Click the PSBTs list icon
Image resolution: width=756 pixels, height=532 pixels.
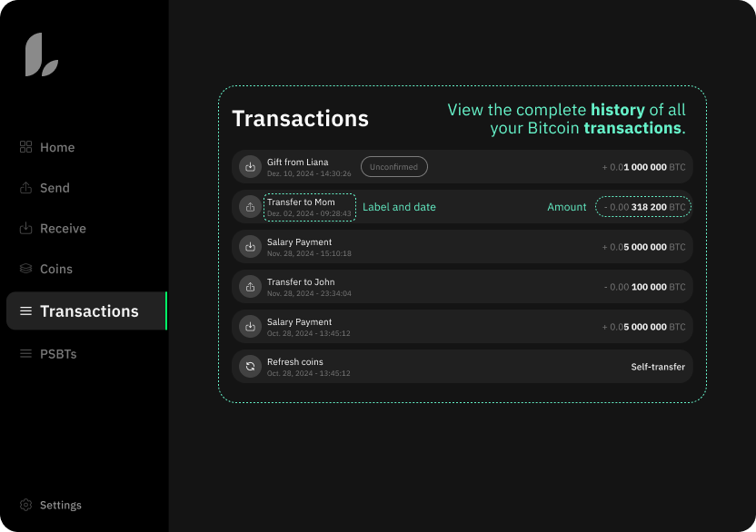pyautogui.click(x=25, y=354)
